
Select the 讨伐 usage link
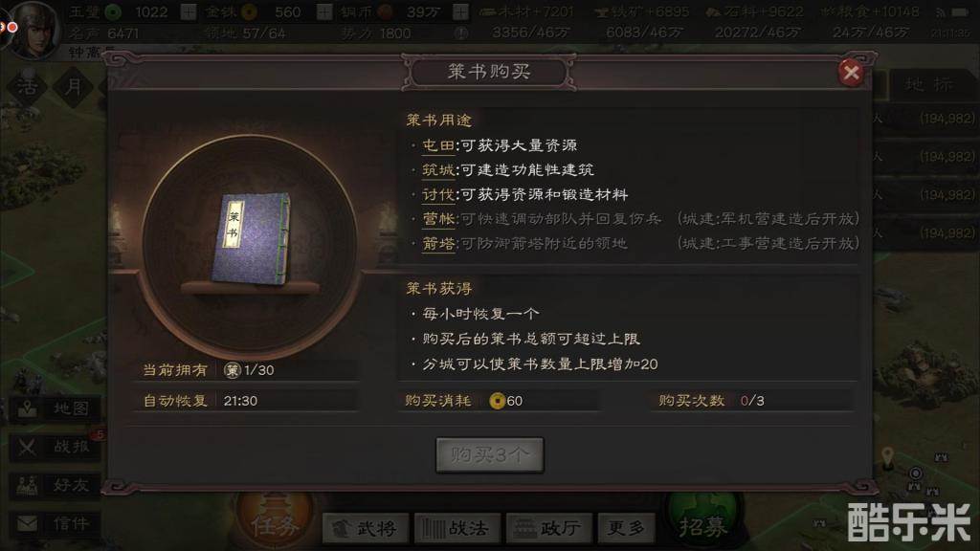click(x=438, y=195)
